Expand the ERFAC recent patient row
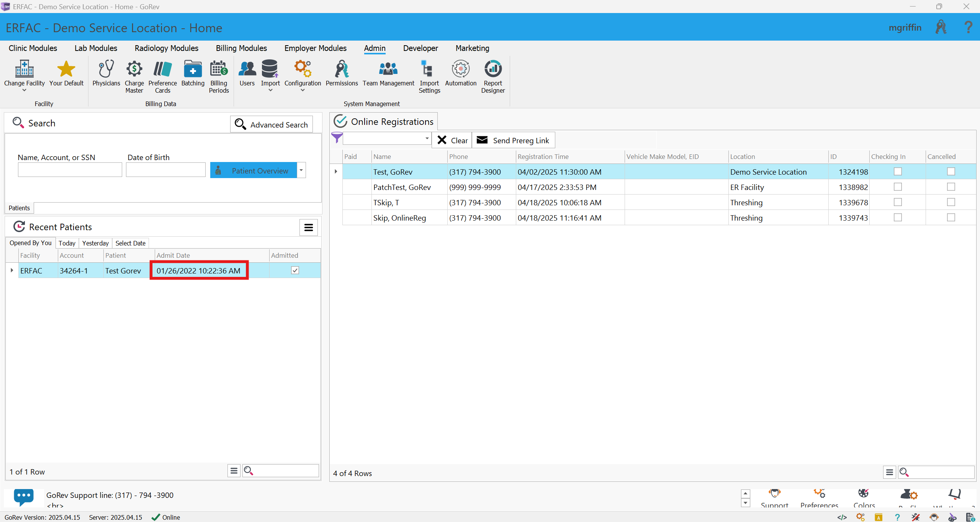980x522 pixels. coord(12,270)
